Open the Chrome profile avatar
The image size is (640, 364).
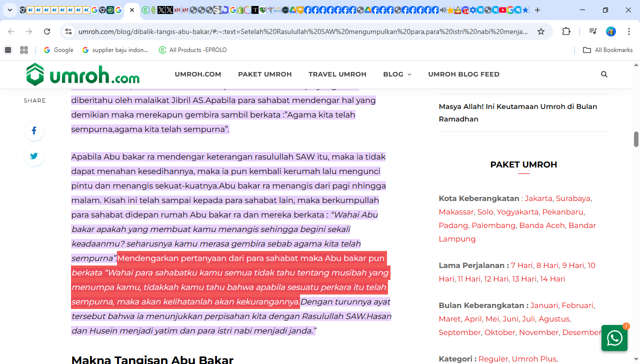(x=610, y=31)
